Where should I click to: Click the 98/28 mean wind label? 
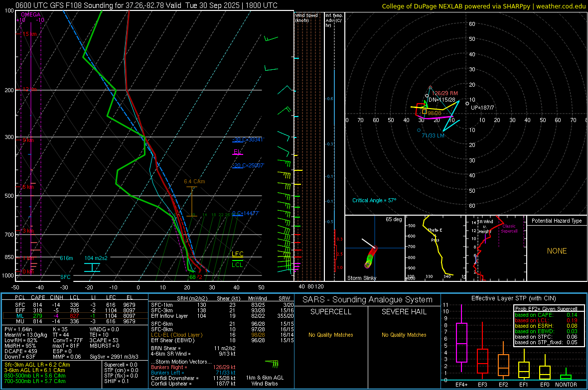tap(434, 113)
